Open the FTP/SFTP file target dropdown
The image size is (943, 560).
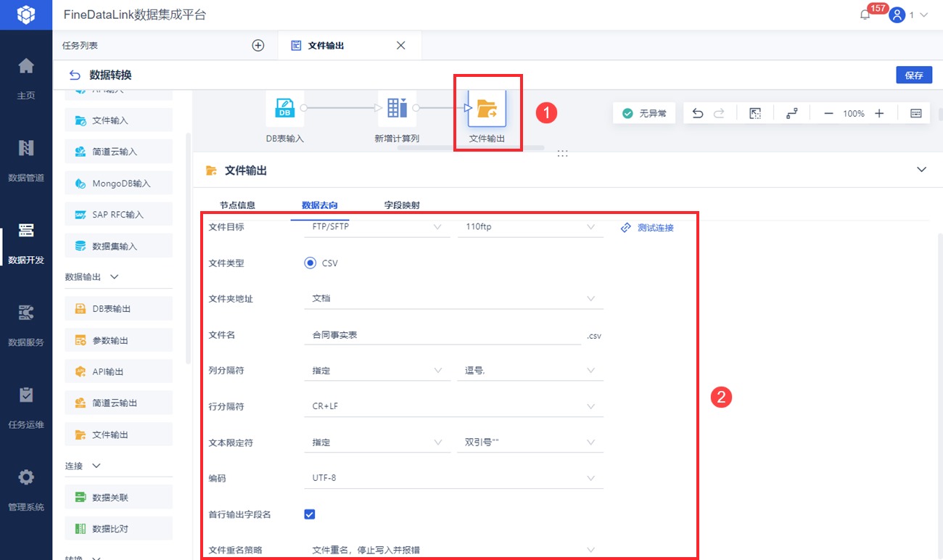point(376,227)
